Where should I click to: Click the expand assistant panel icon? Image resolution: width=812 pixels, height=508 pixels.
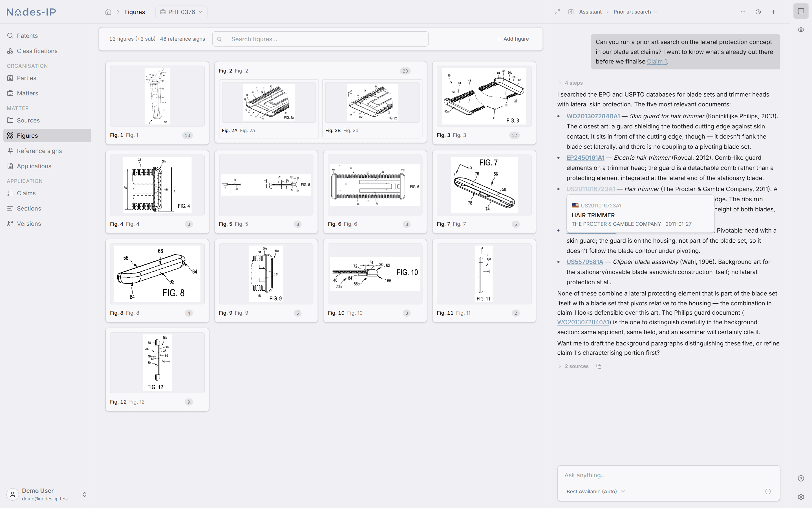(557, 12)
